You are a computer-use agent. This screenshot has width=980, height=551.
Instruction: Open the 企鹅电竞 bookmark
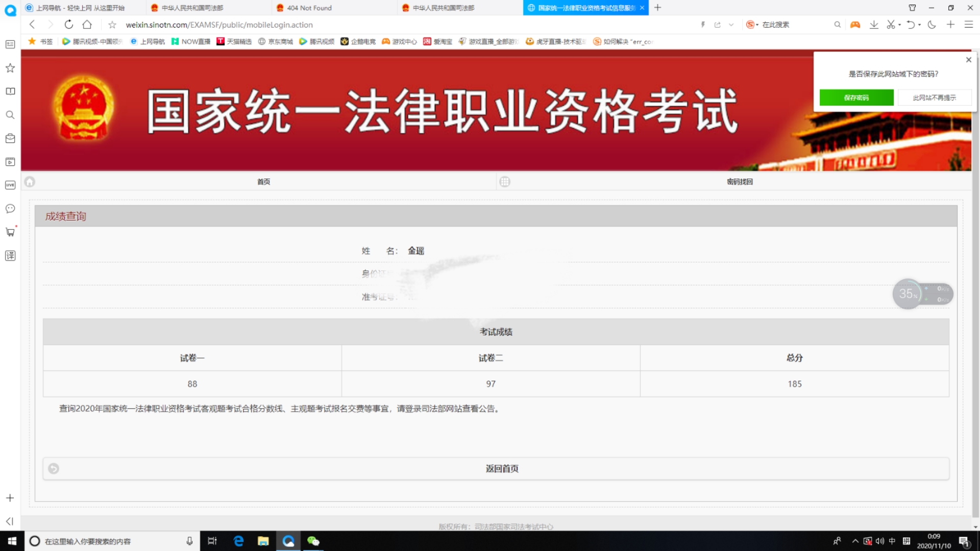(x=358, y=41)
